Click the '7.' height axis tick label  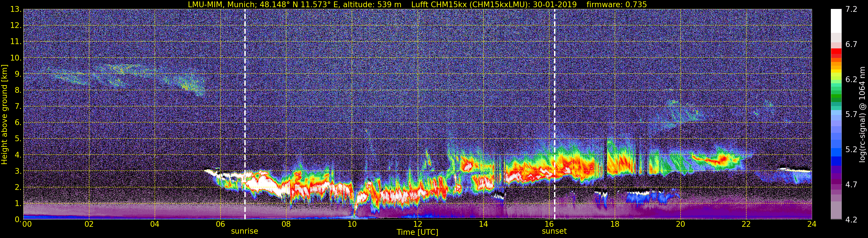(18, 107)
